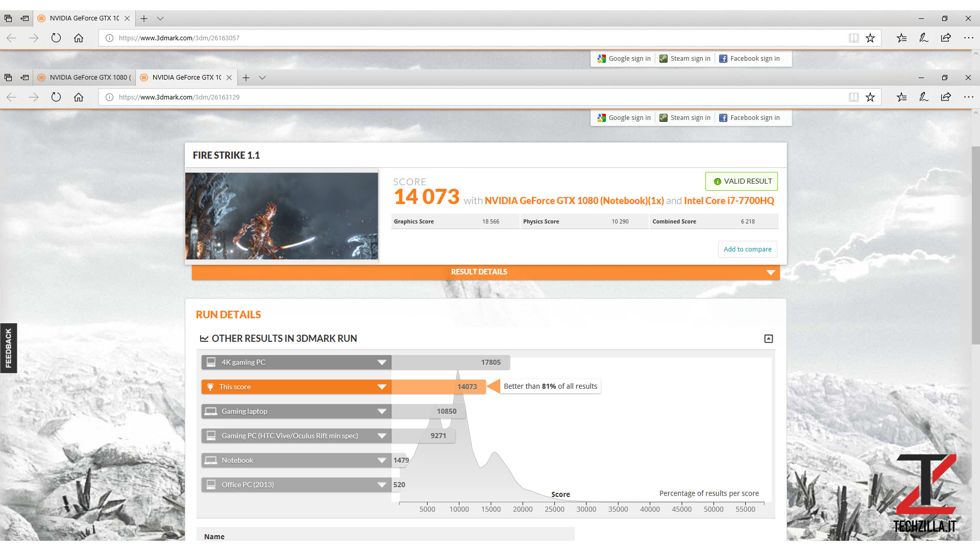Click Home icon in the back browser window
Viewport: 980px width, 551px height.
[79, 38]
